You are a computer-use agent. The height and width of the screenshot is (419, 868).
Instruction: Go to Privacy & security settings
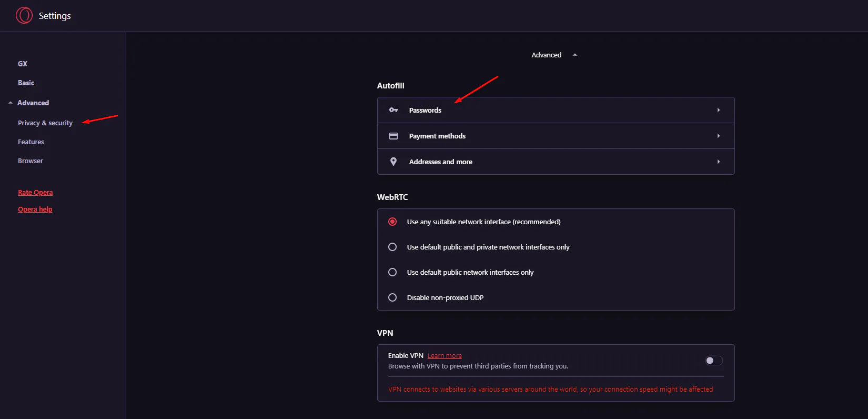(45, 123)
